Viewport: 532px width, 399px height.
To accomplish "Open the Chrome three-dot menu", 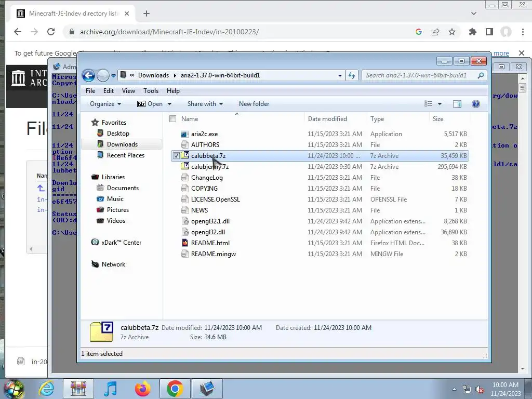I will [x=523, y=32].
